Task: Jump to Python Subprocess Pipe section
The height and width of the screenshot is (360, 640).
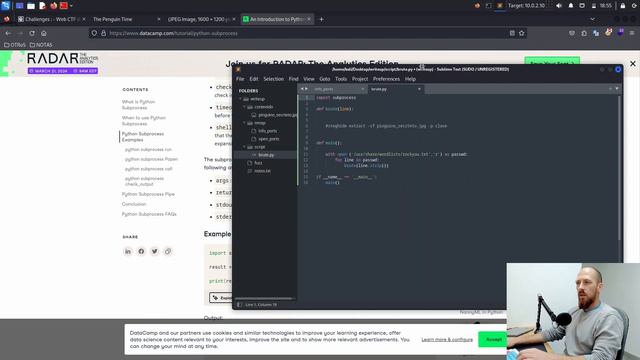Action: click(148, 194)
